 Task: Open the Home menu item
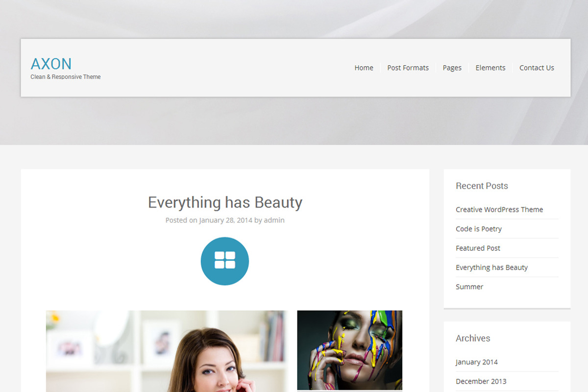click(364, 68)
